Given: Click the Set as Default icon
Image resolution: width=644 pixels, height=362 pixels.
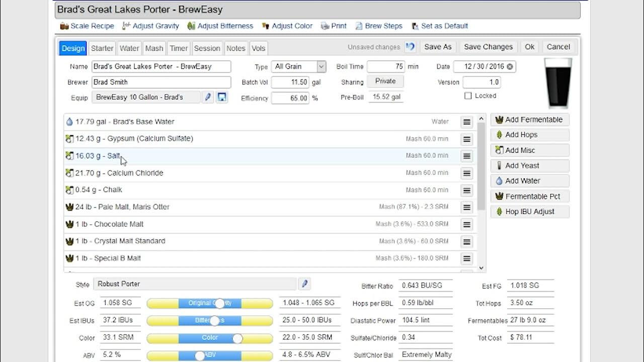Looking at the screenshot, I should tap(415, 26).
